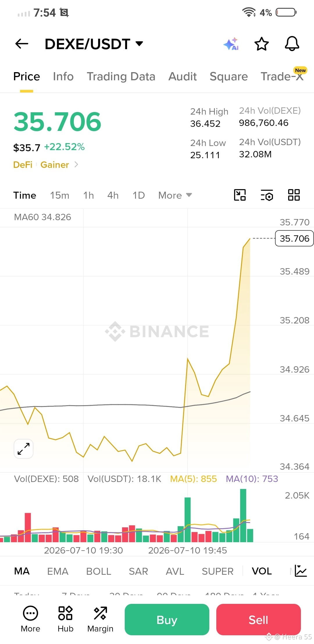Viewport: 314px width, 644px height.
Task: Open the indicator chart icon beside VOL
Action: tap(301, 571)
